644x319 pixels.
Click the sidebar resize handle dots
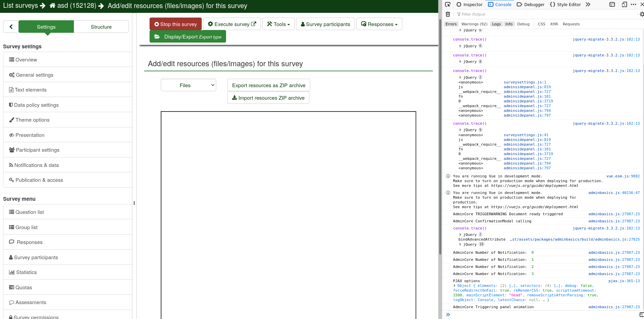pyautogui.click(x=134, y=203)
